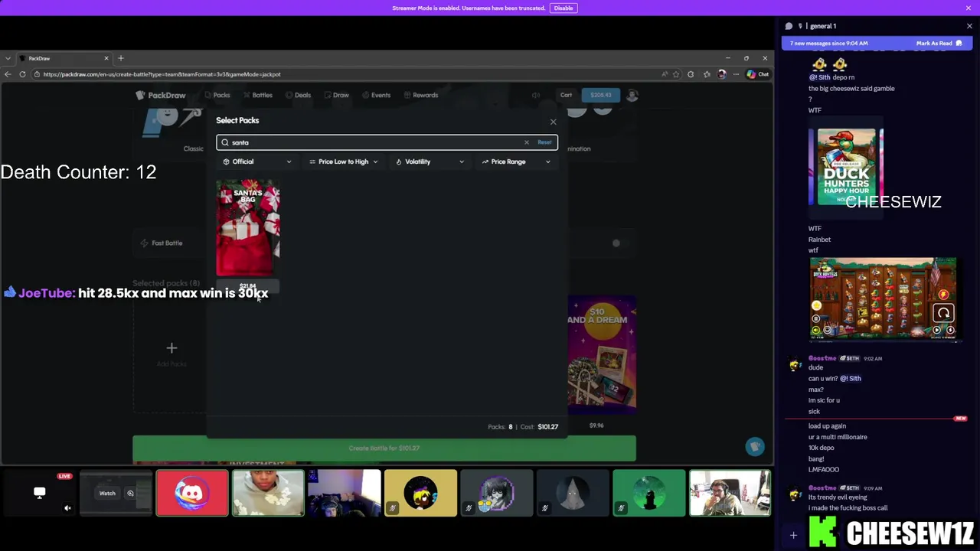Click the $205.43 balance button
The image size is (980, 551).
(601, 95)
